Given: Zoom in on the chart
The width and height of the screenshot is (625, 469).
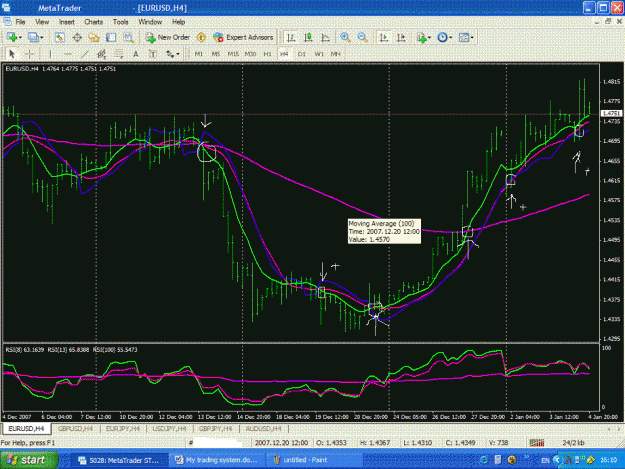Looking at the screenshot, I should click(345, 37).
